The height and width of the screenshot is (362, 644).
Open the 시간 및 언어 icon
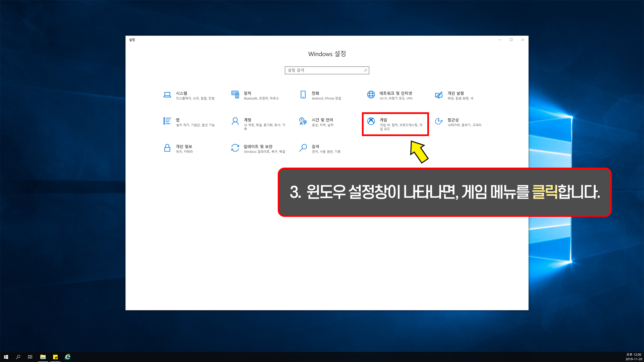tap(303, 121)
